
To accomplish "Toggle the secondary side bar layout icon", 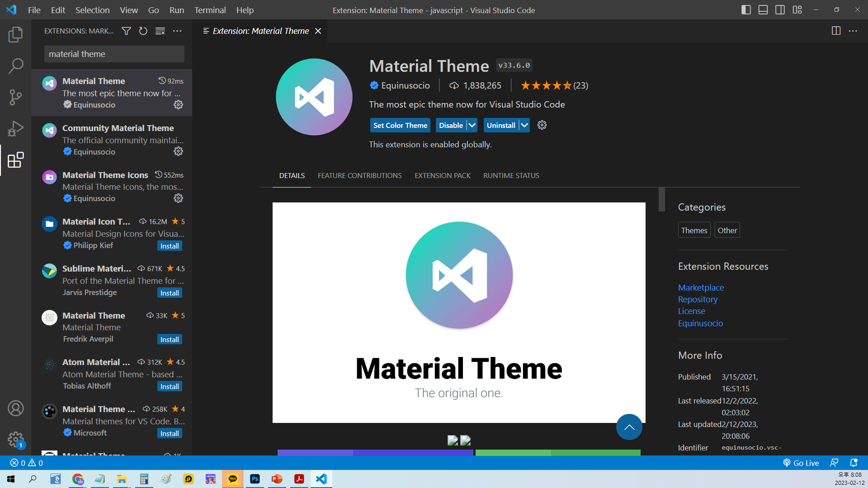I will coord(780,10).
